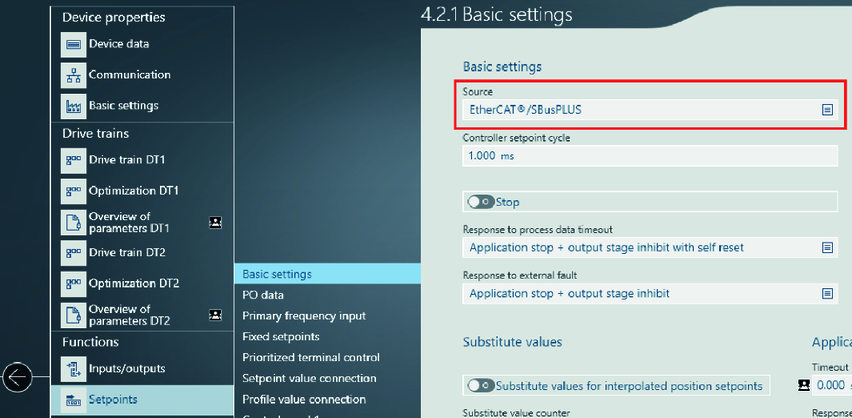The image size is (852, 418).
Task: Select PO data submenu item
Action: [263, 295]
